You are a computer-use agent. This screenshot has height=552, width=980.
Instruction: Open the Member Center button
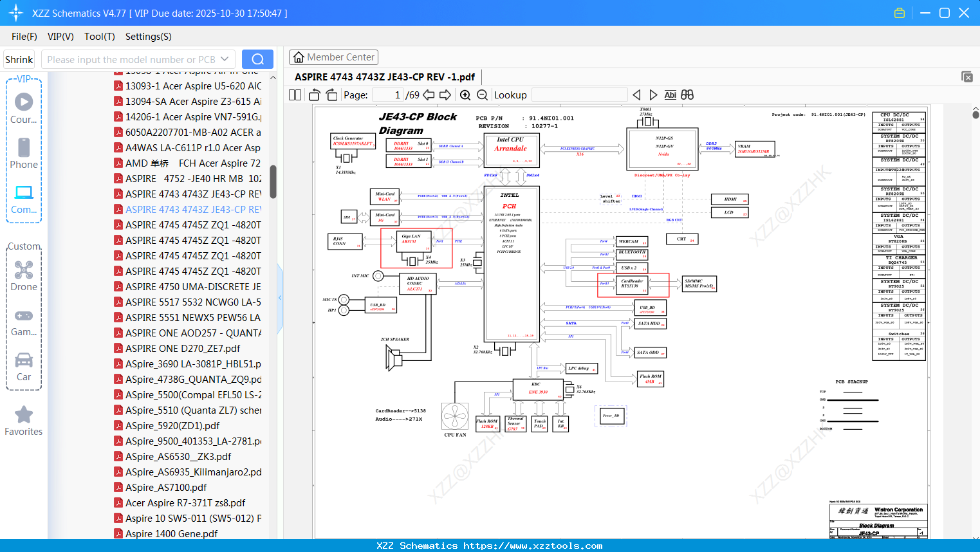point(333,57)
